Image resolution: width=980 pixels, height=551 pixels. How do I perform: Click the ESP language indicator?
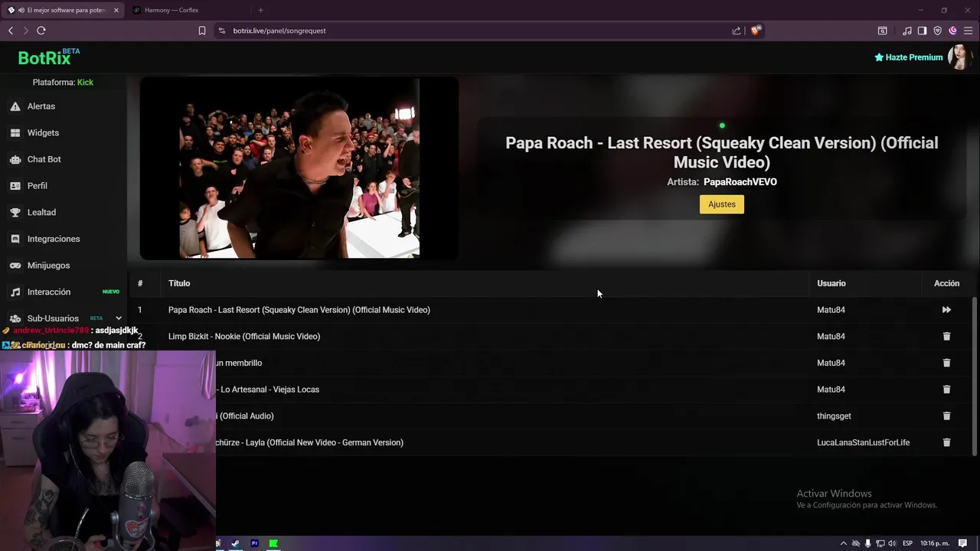point(907,543)
